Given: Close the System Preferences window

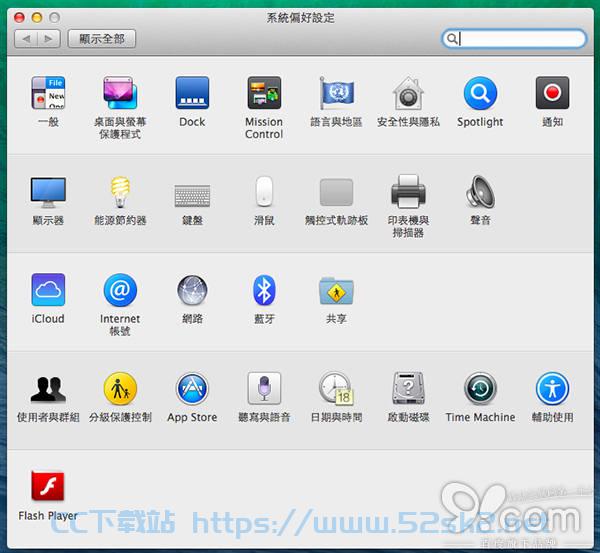Looking at the screenshot, I should (19, 17).
